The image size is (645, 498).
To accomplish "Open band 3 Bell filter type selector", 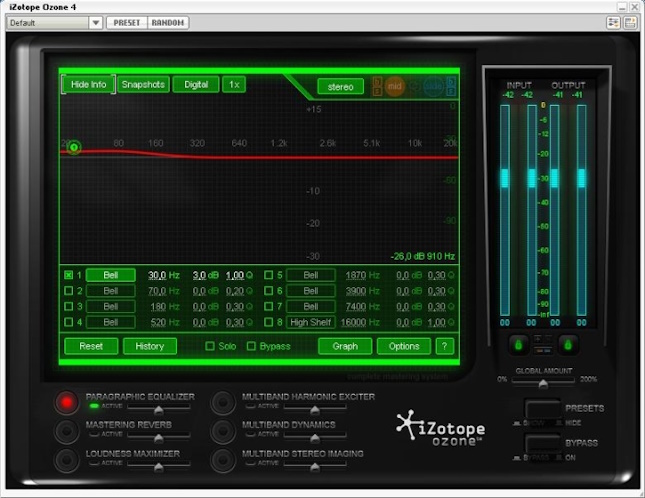I will coord(111,306).
